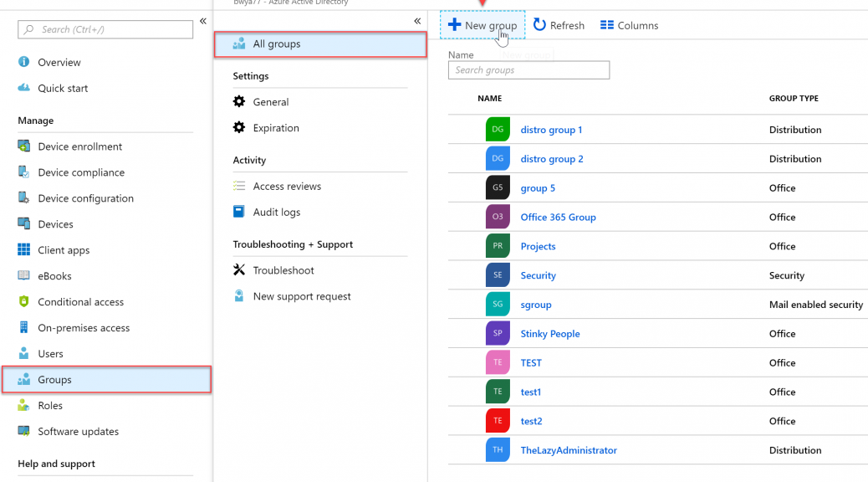
Task: Click the Client apps grid icon
Action: pos(23,250)
